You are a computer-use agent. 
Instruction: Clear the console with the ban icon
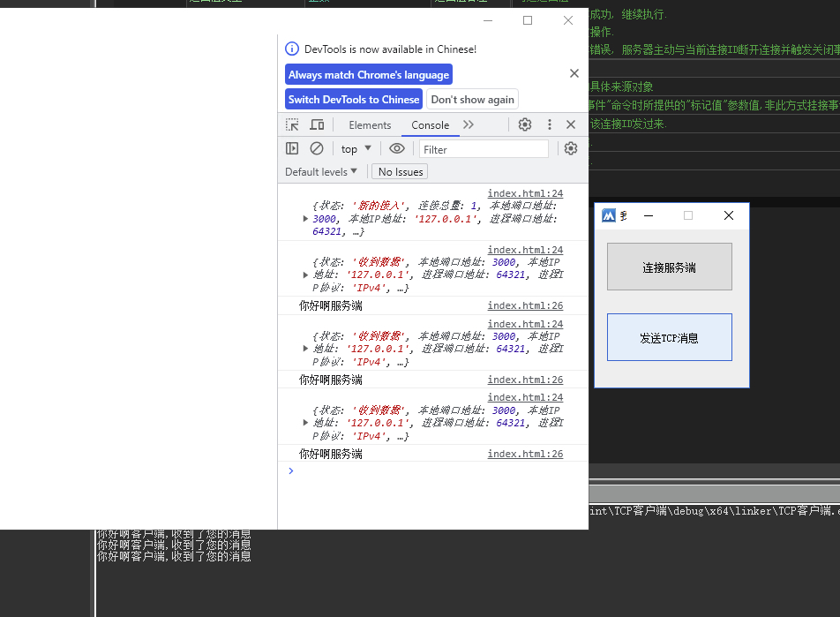pos(317,148)
